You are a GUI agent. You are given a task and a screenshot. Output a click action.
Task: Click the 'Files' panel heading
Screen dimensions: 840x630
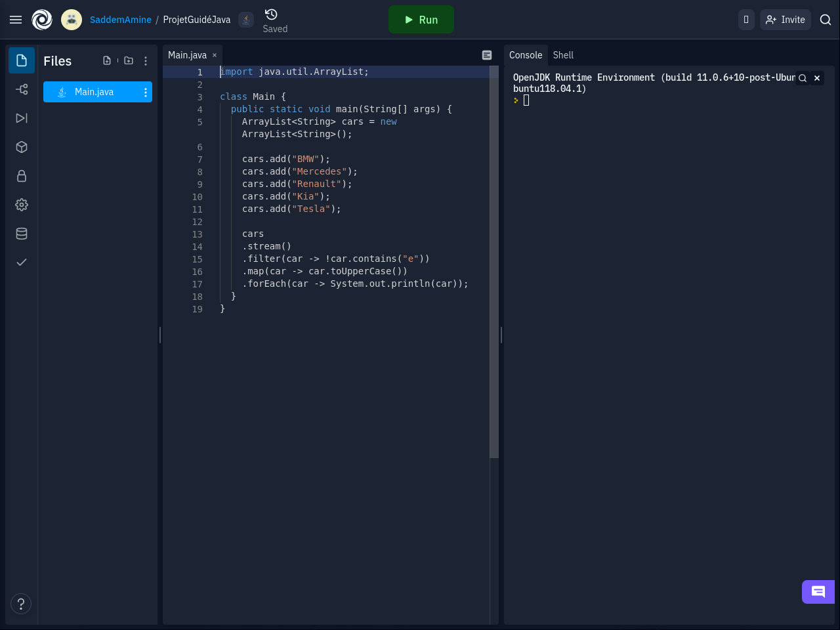coord(58,61)
